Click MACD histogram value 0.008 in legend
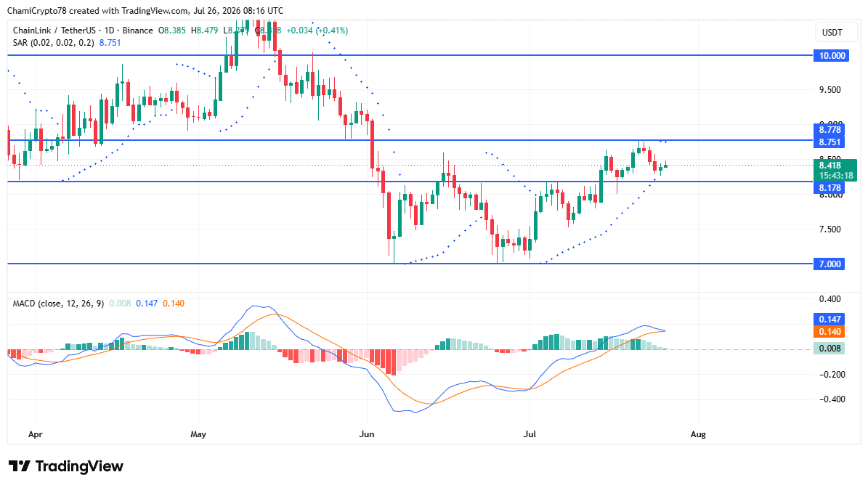868x488 pixels. click(x=120, y=304)
